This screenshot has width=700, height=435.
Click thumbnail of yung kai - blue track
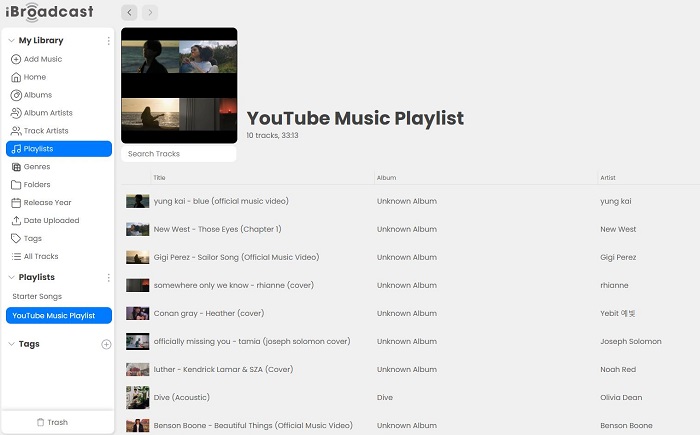click(x=138, y=201)
